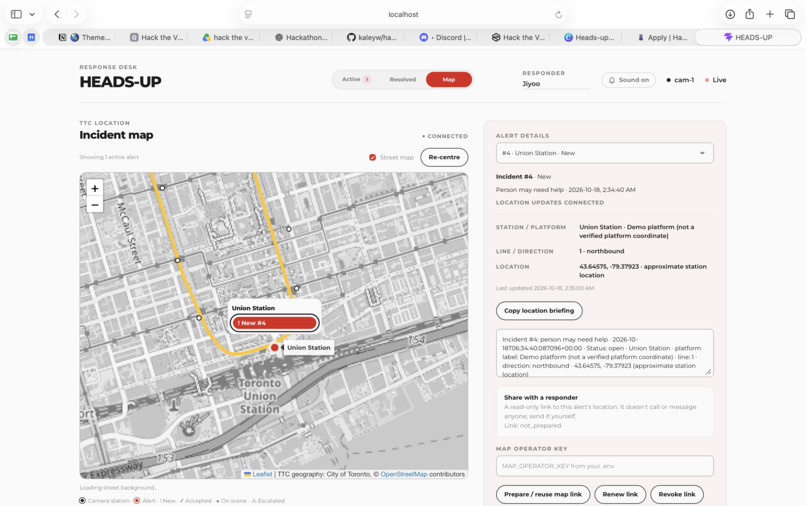The height and width of the screenshot is (506, 806).
Task: Click the Last updated timestamp text
Action: tap(545, 288)
